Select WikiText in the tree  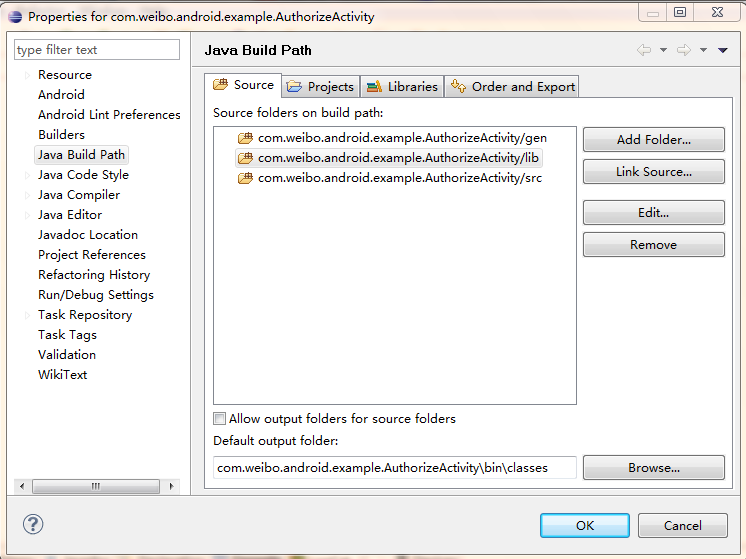(63, 374)
